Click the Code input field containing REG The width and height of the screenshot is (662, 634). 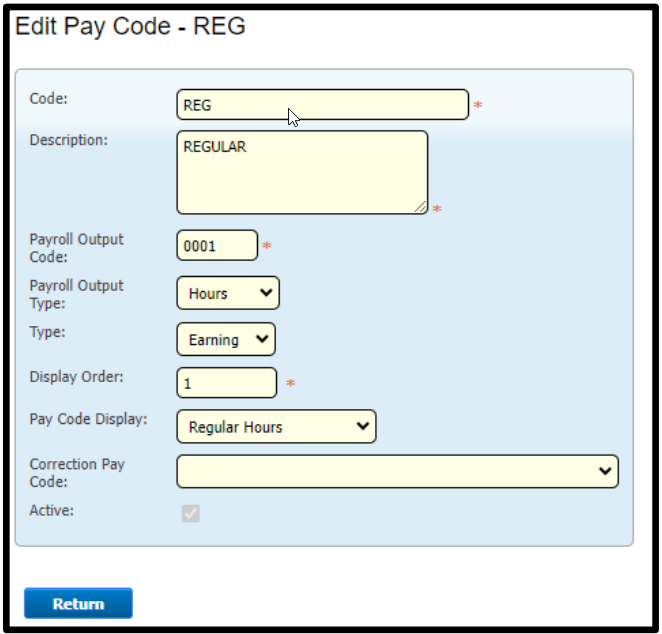323,104
